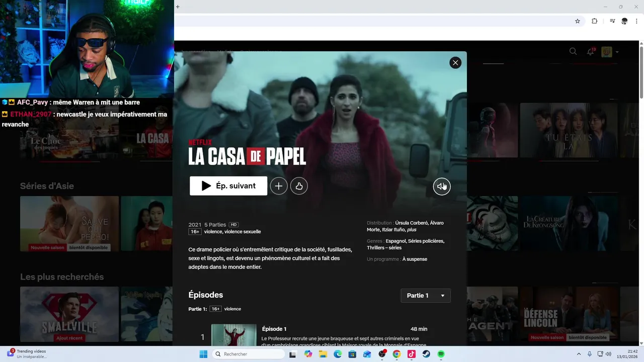
Task: Bookmark this page with star icon
Action: [x=578, y=21]
